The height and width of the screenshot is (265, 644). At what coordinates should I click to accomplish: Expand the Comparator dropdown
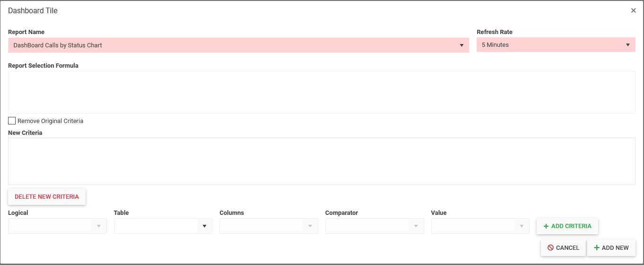416,226
